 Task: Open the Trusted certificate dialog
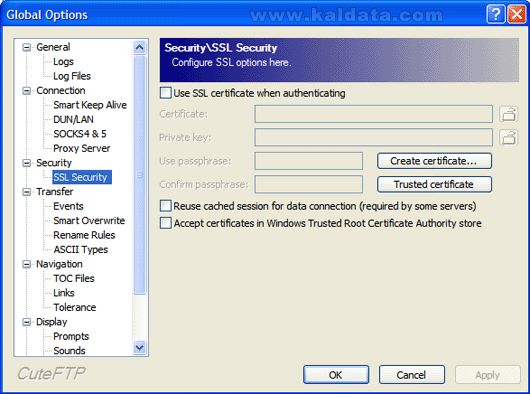coord(434,184)
